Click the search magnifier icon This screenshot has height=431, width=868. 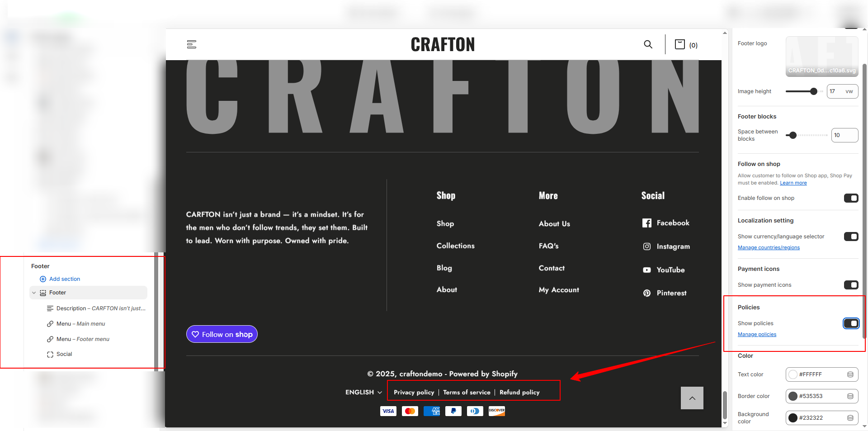[648, 44]
